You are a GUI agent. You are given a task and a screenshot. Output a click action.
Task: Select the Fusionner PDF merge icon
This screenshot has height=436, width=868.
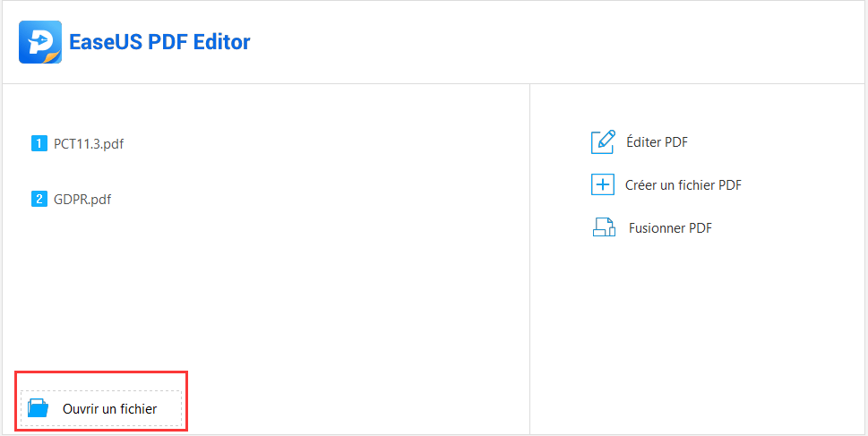click(x=604, y=227)
